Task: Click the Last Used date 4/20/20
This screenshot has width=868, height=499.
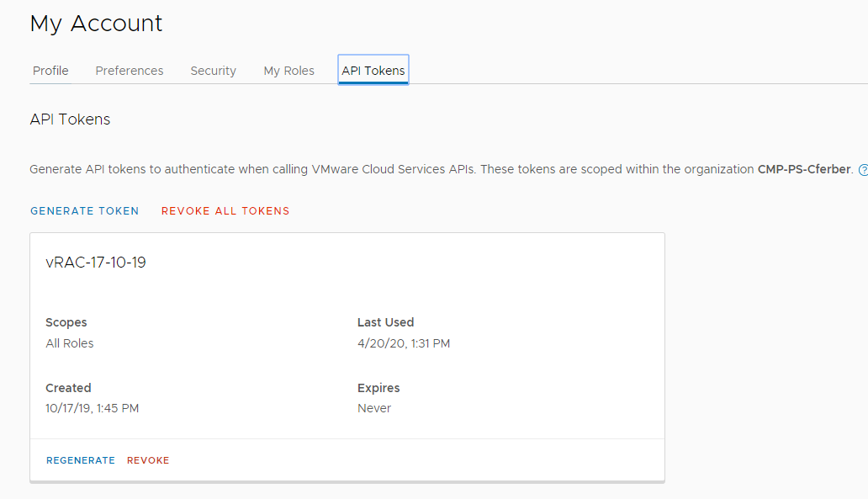Action: (404, 343)
